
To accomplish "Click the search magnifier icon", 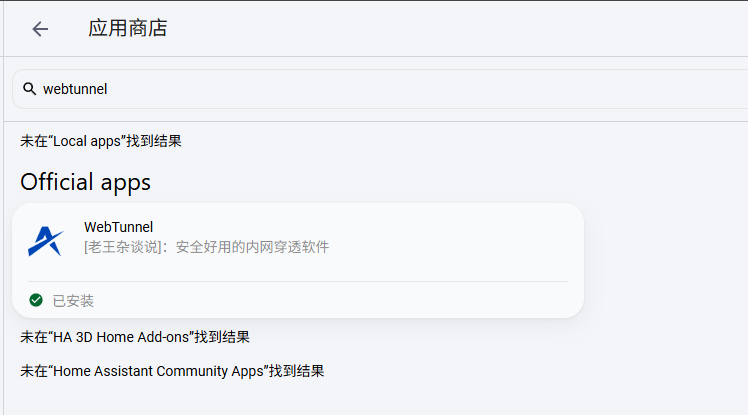I will (x=30, y=89).
